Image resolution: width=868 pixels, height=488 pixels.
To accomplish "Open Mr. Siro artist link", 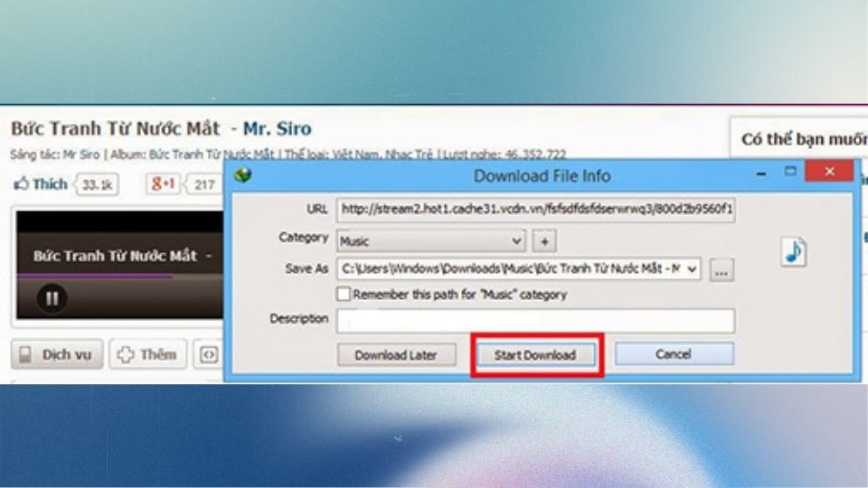I will click(x=277, y=128).
